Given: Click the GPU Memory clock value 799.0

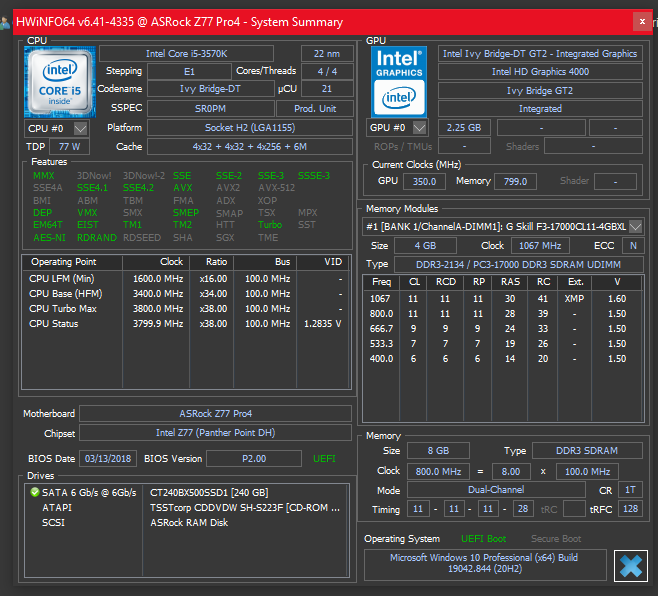Looking at the screenshot, I should click(515, 182).
